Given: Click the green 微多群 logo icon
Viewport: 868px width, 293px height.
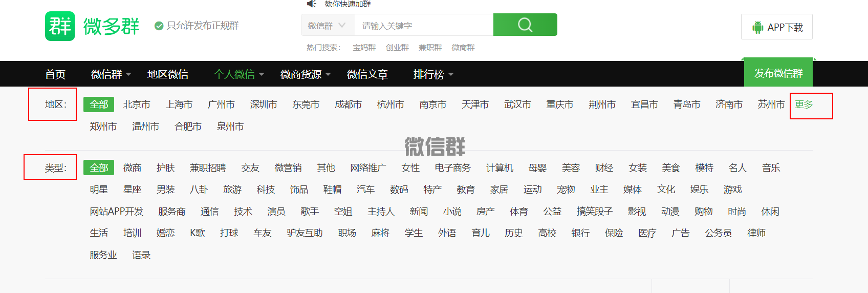Looking at the screenshot, I should tap(60, 26).
